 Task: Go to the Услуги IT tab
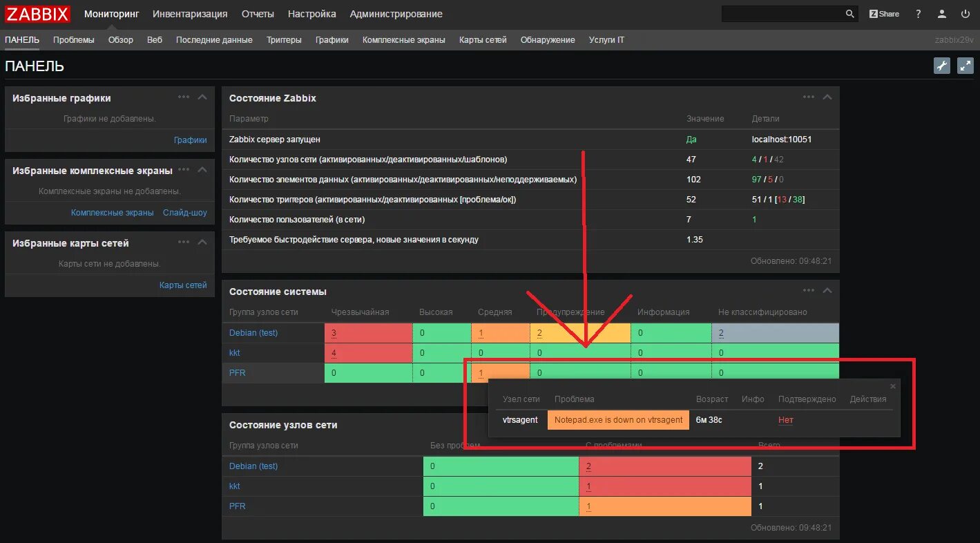pyautogui.click(x=606, y=40)
